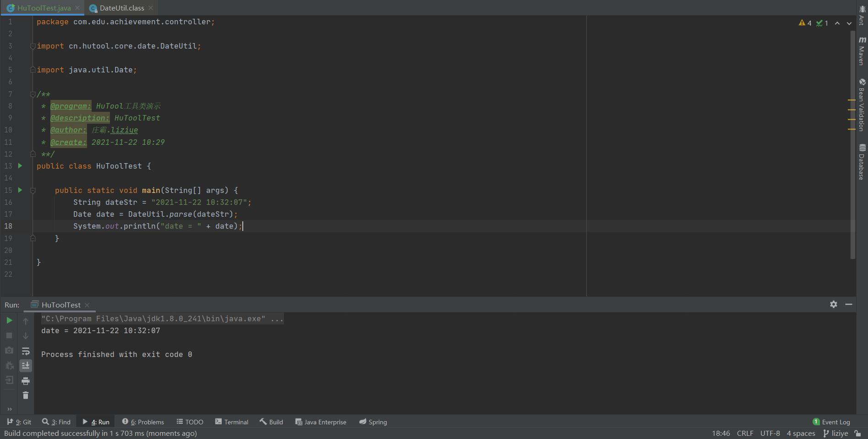Open the typo indicator showing 1
Screen dimensions: 868x439
click(x=822, y=23)
